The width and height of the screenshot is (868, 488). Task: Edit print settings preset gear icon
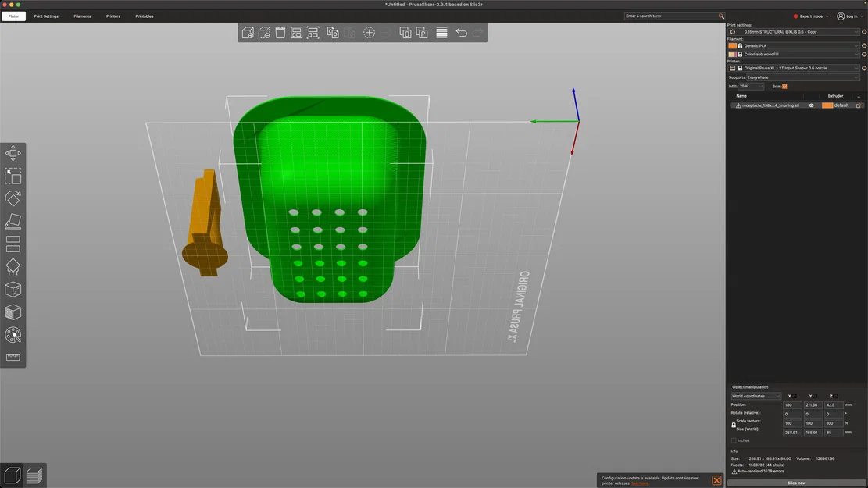point(863,32)
